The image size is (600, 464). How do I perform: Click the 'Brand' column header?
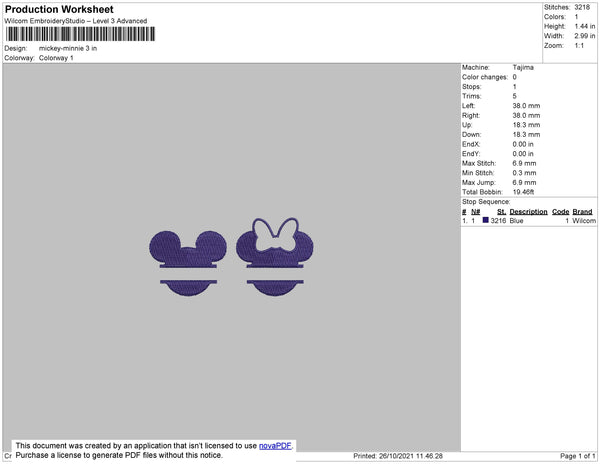pos(582,212)
